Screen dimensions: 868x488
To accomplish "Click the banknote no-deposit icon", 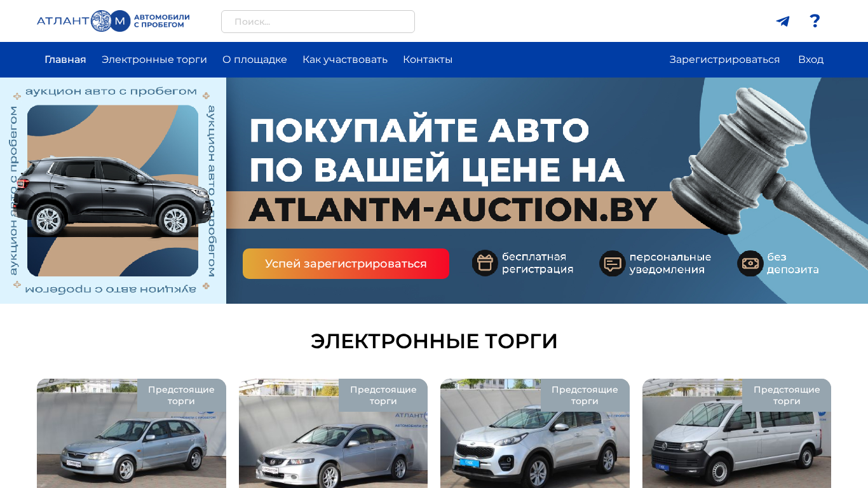I will pyautogui.click(x=750, y=263).
